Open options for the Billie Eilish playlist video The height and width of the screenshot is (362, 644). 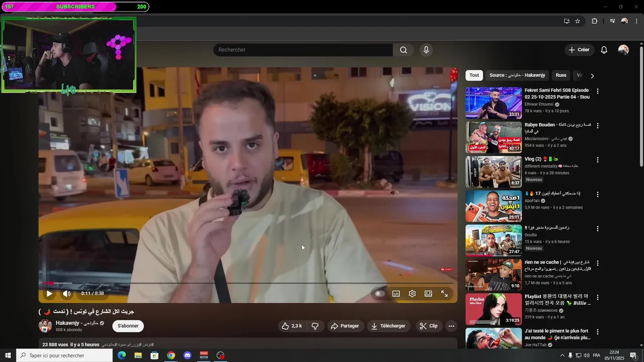pyautogui.click(x=598, y=297)
